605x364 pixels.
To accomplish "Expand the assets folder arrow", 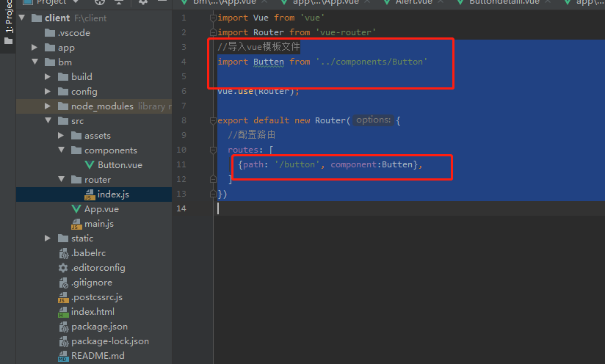I will 61,135.
